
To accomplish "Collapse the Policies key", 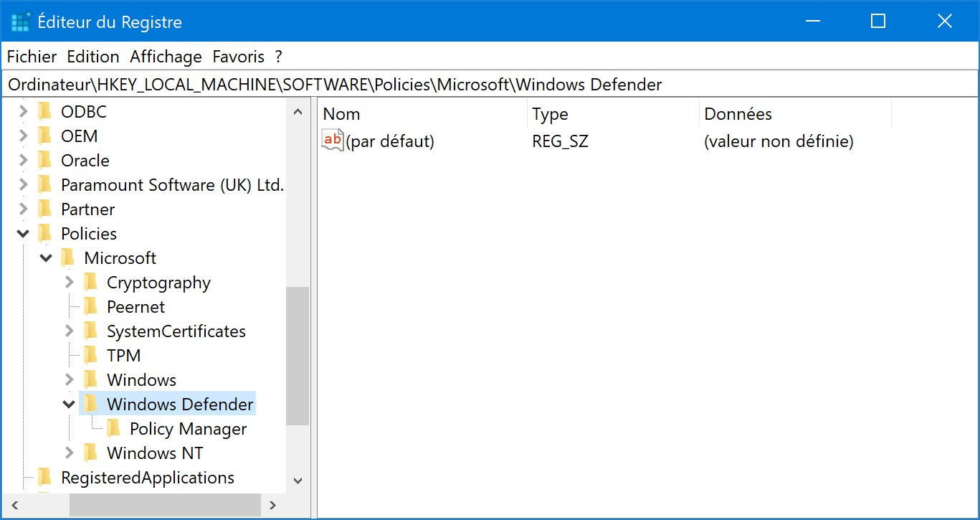I will (x=24, y=234).
